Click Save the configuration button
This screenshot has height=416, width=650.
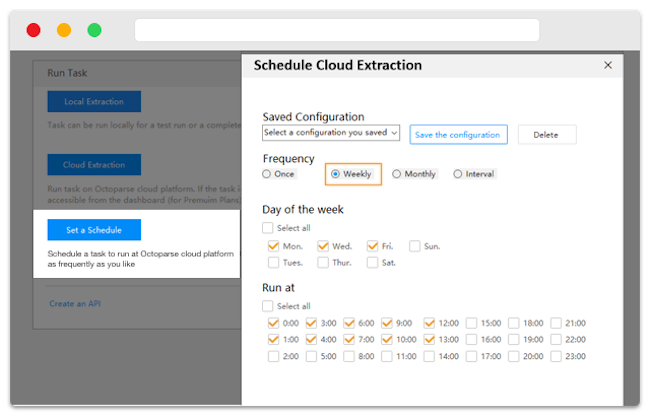point(459,135)
